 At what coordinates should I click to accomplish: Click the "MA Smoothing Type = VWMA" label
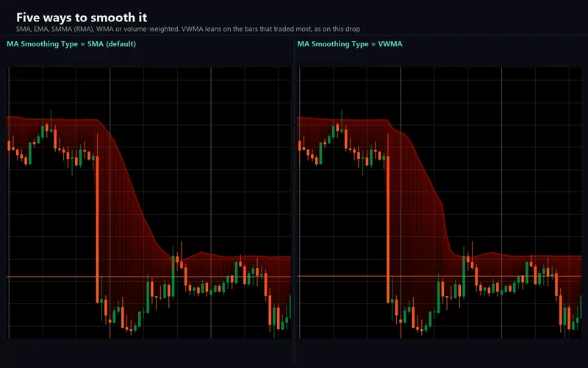[x=350, y=44]
